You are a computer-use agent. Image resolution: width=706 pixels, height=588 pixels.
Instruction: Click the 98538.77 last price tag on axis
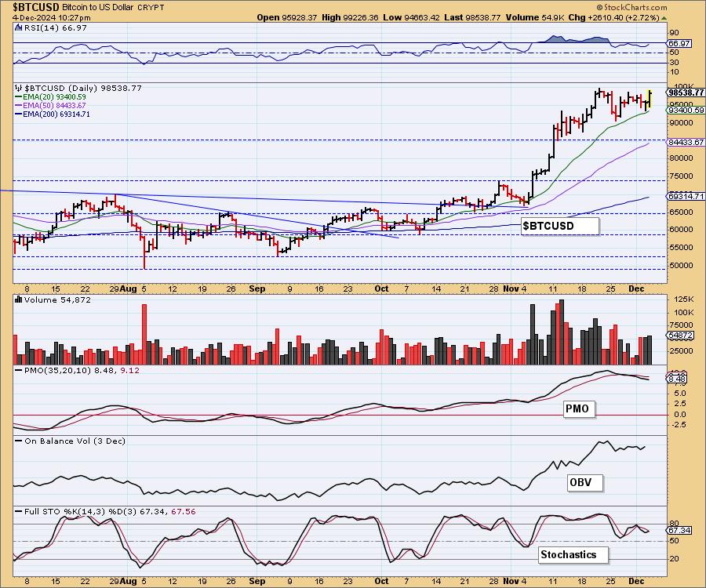pyautogui.click(x=686, y=93)
